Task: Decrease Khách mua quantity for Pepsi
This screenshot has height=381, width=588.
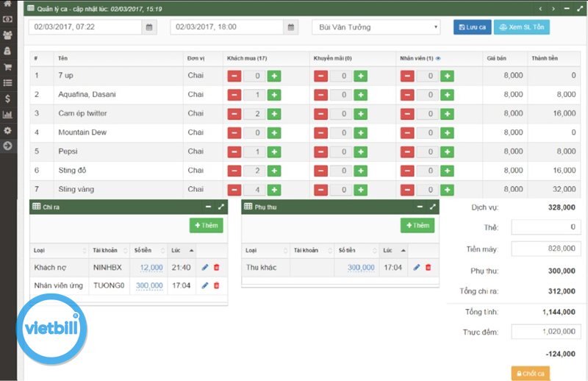Action: coord(233,152)
